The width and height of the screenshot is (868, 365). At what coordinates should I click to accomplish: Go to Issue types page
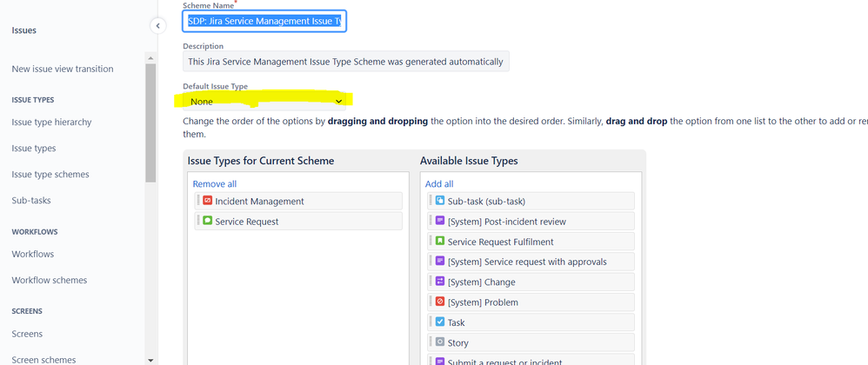point(34,149)
